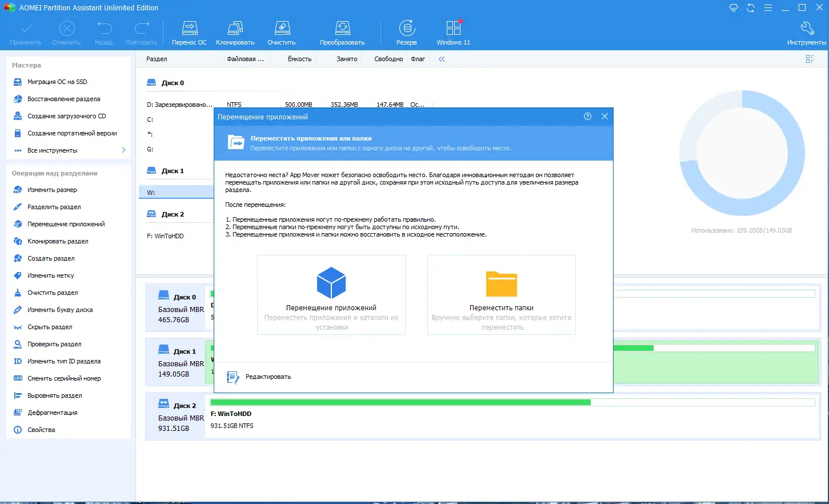
Task: Open Создание портативной версии wizard
Action: pyautogui.click(x=72, y=133)
